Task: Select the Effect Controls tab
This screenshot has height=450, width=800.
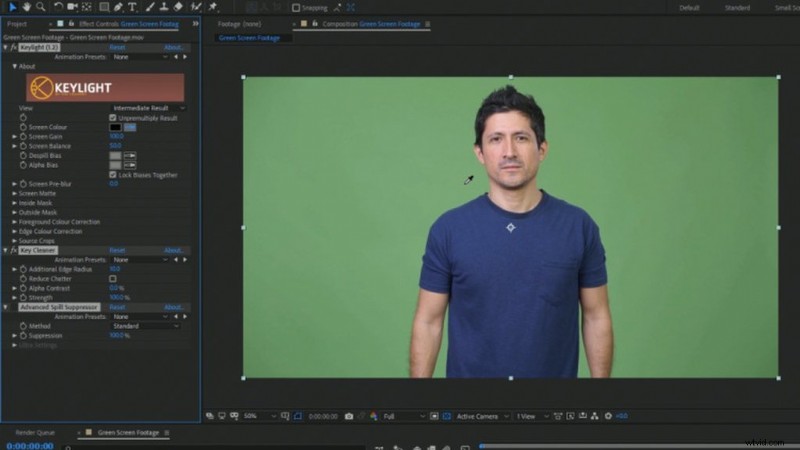Action: (x=129, y=24)
